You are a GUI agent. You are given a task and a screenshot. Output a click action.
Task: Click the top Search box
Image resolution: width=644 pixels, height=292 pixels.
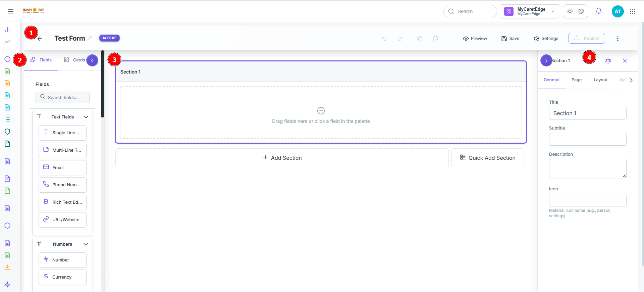coord(470,11)
